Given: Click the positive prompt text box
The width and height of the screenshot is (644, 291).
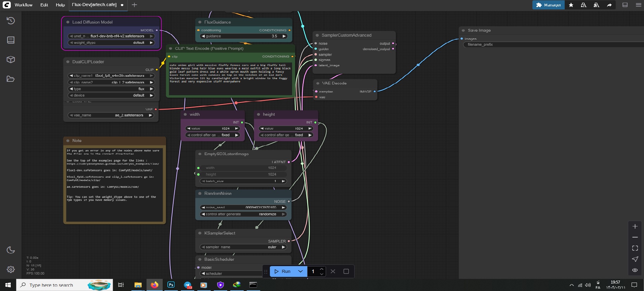Looking at the screenshot, I should click(230, 78).
